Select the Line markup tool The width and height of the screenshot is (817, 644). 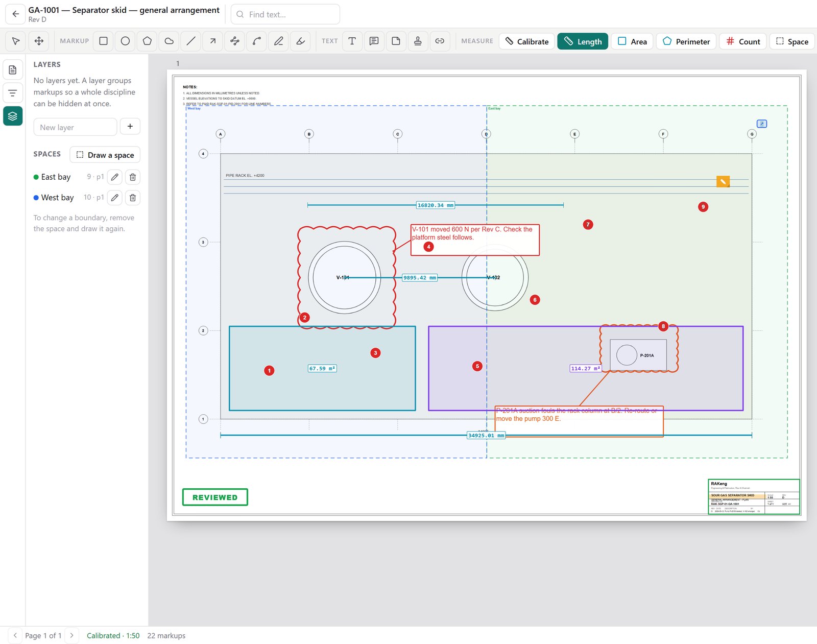pyautogui.click(x=191, y=41)
